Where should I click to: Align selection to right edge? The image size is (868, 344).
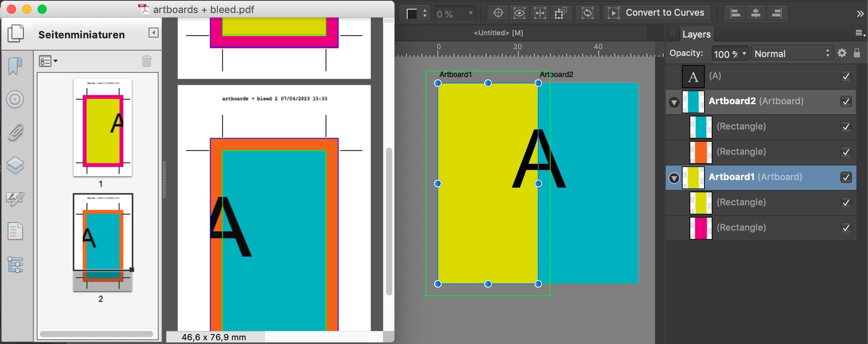click(x=776, y=13)
